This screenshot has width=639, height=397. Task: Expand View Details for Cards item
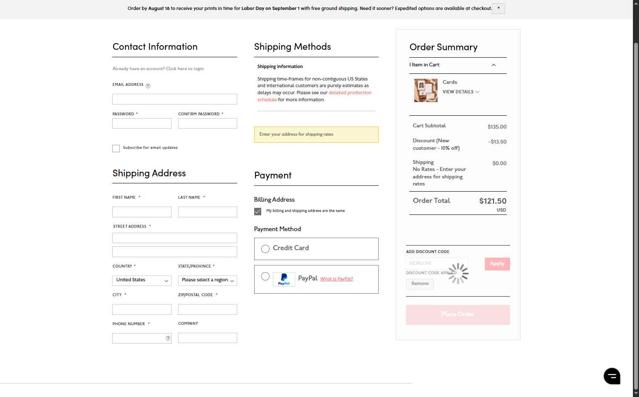click(461, 92)
